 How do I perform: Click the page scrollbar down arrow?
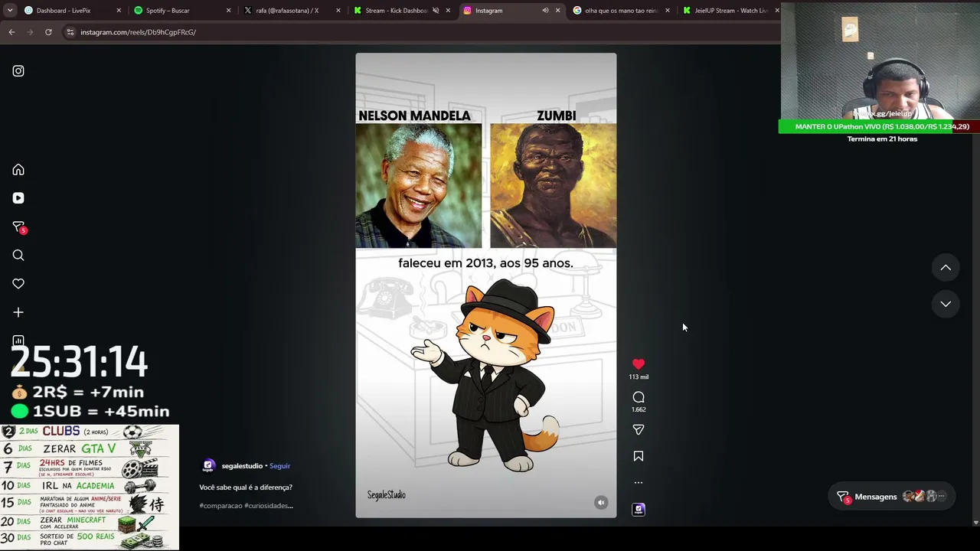tap(975, 523)
